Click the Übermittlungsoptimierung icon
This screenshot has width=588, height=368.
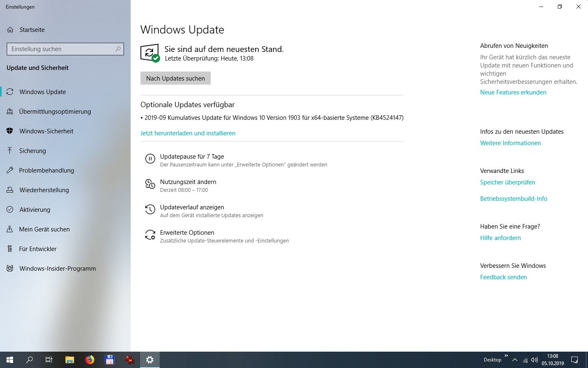10,112
